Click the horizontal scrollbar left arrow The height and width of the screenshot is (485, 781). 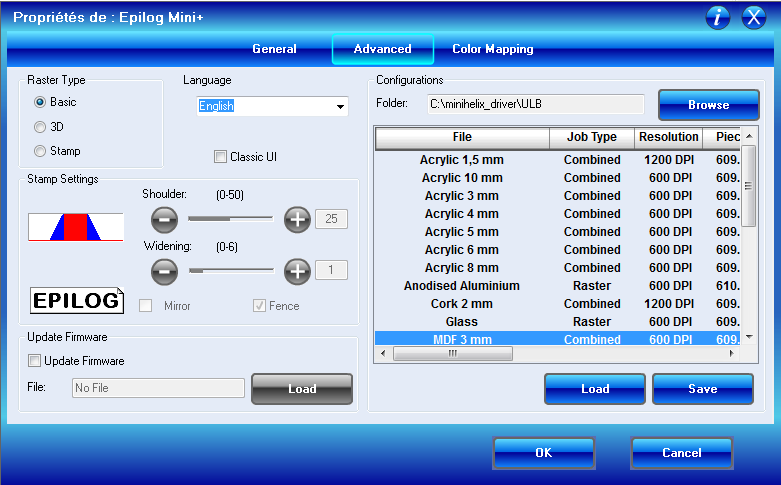383,354
